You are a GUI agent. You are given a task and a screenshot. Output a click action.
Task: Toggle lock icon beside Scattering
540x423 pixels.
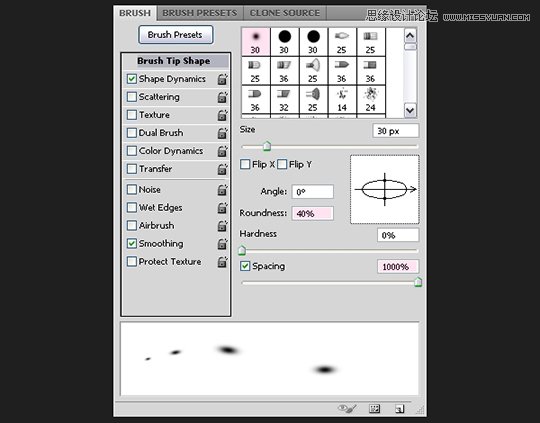pos(222,97)
